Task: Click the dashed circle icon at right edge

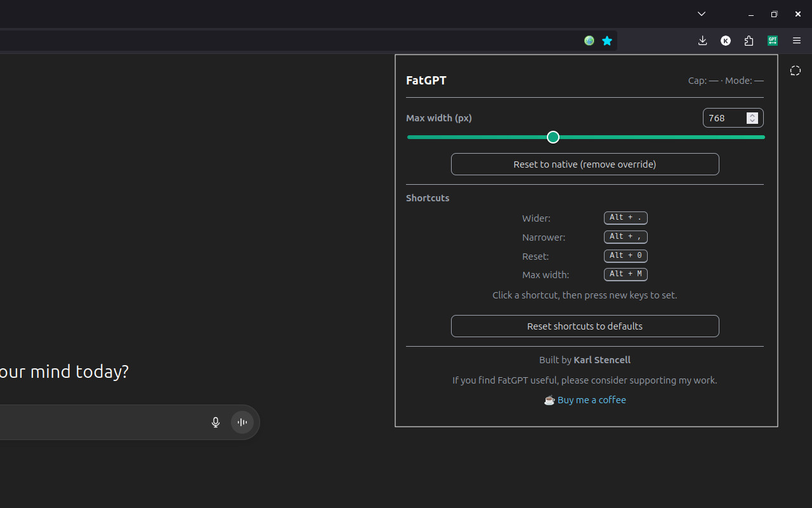Action: point(796,70)
